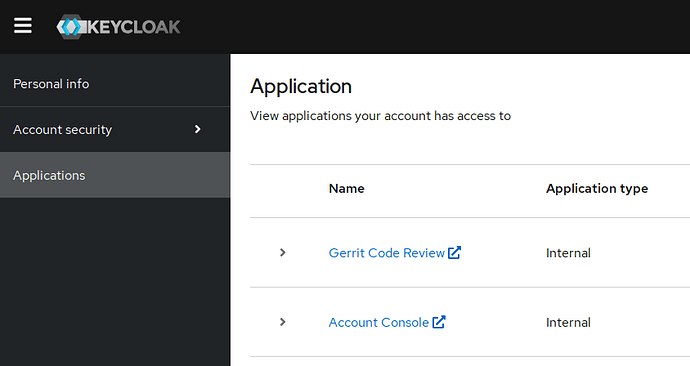Expand Account security submenu chevron
The image size is (690, 366).
pyautogui.click(x=198, y=129)
